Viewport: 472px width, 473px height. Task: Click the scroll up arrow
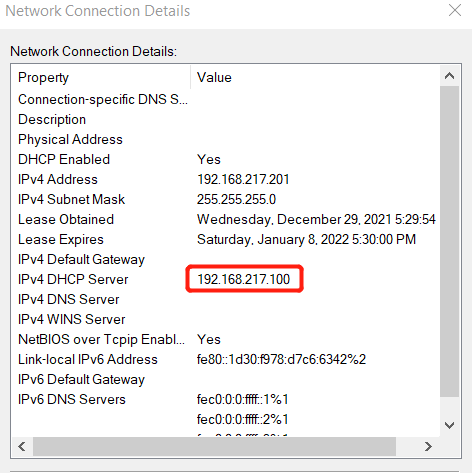coord(449,76)
